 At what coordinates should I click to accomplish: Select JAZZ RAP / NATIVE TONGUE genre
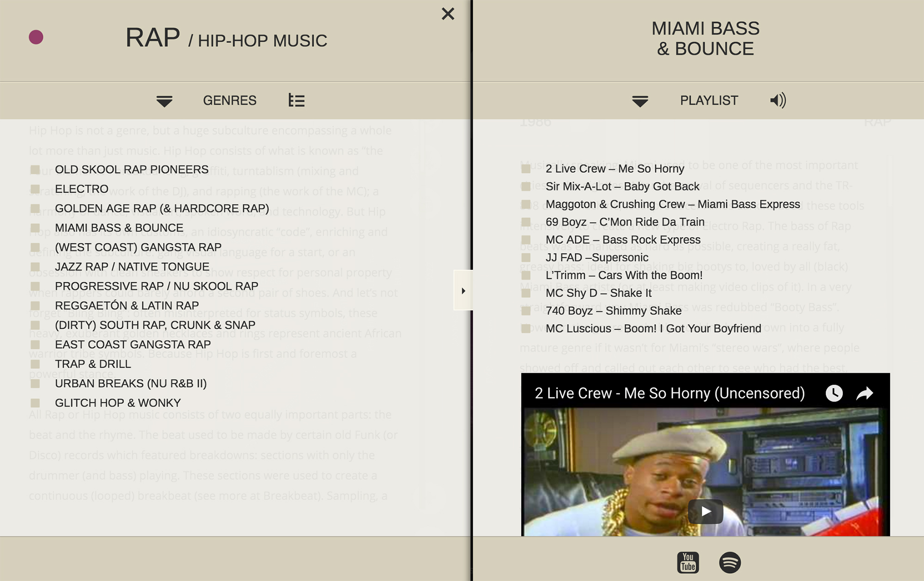(132, 266)
